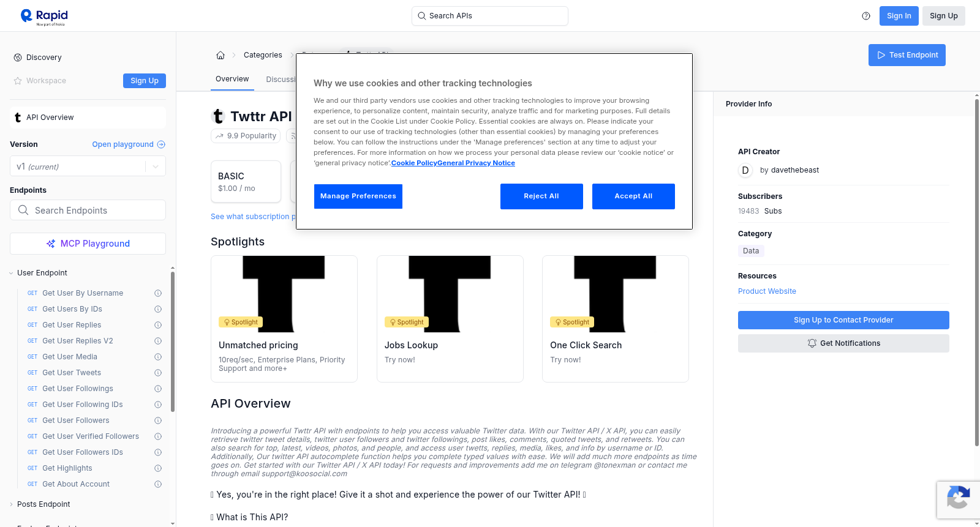
Task: Focus the Search Endpoints field
Action: [88, 210]
